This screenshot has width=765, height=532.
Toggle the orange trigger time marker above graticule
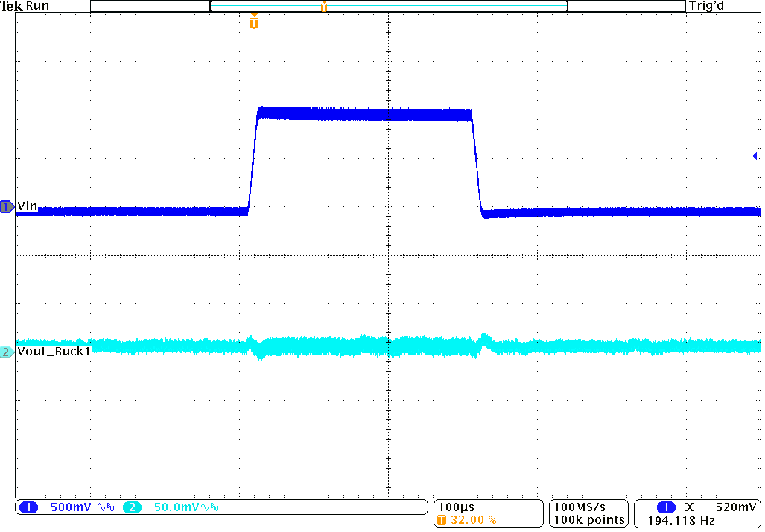324,6
